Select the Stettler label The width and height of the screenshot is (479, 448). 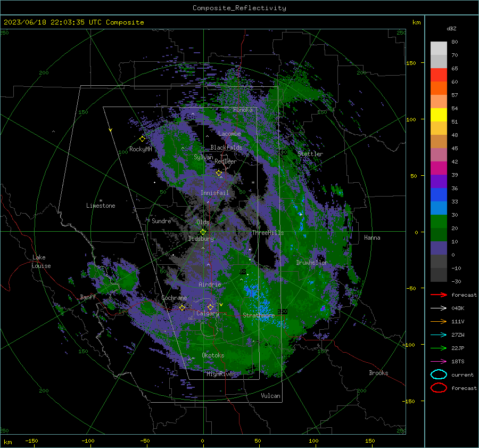point(310,154)
